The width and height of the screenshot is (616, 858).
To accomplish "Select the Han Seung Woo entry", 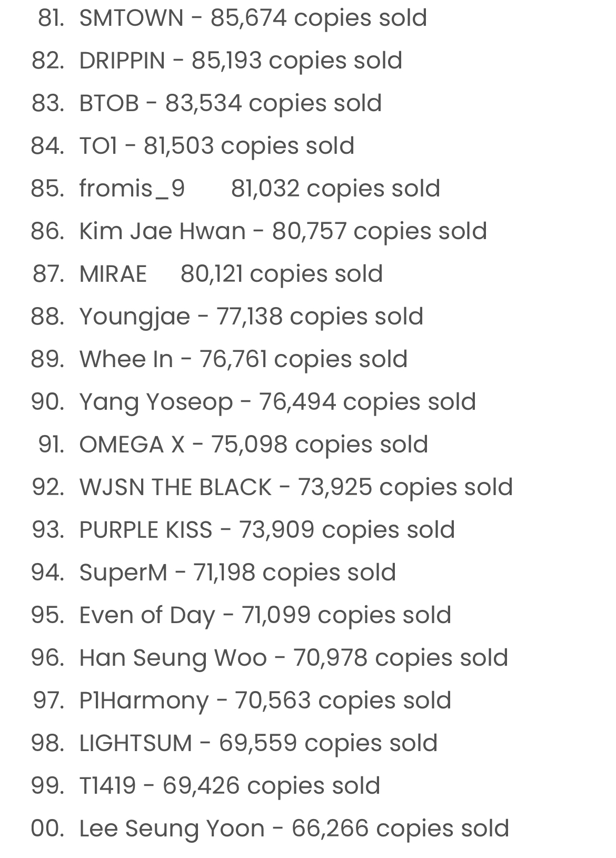I will click(x=270, y=658).
